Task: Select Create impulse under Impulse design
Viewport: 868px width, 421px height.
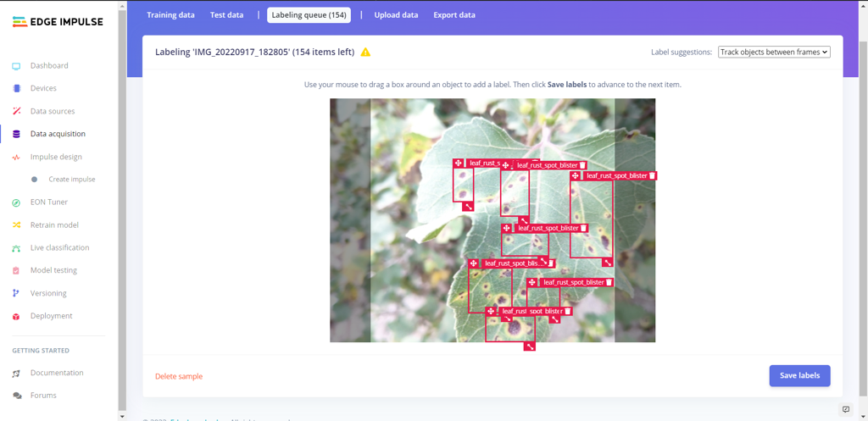Action: 71,180
